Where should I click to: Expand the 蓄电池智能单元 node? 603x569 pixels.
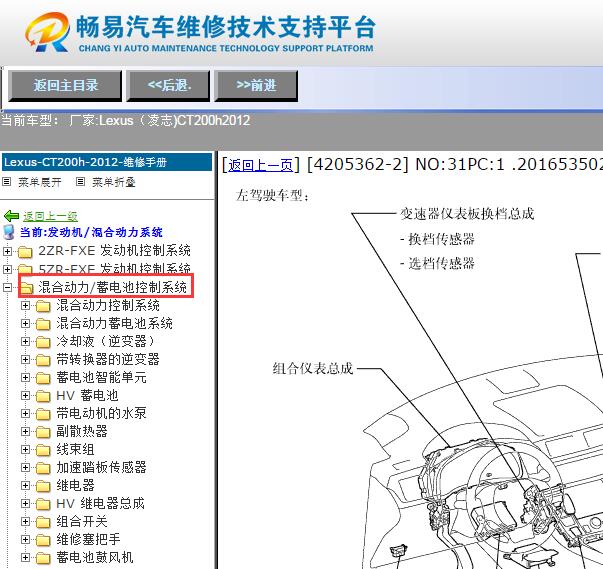point(25,378)
